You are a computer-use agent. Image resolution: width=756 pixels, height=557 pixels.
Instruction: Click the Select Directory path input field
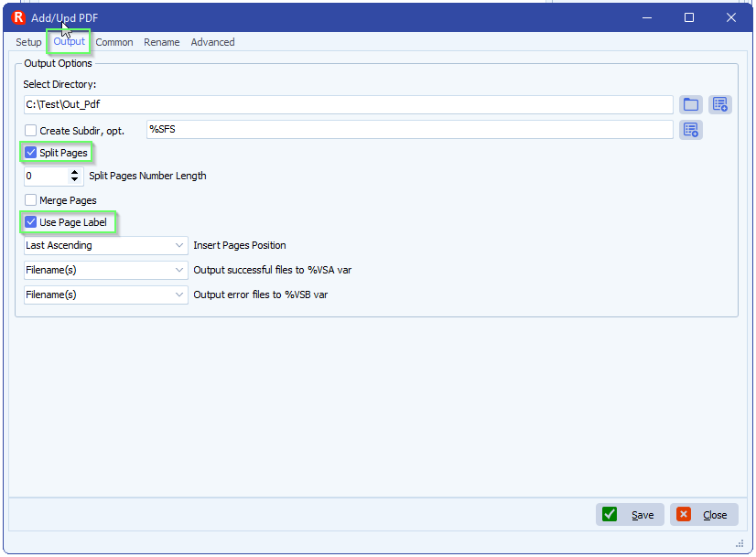click(x=348, y=104)
